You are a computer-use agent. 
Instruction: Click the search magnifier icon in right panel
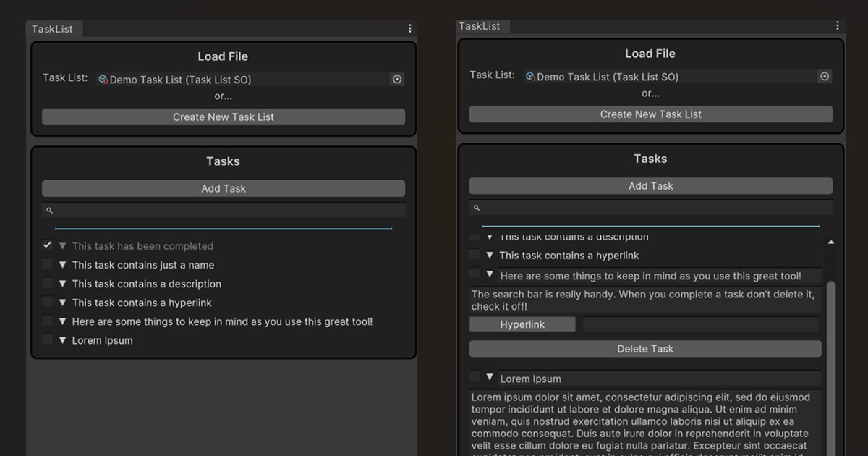click(x=476, y=208)
